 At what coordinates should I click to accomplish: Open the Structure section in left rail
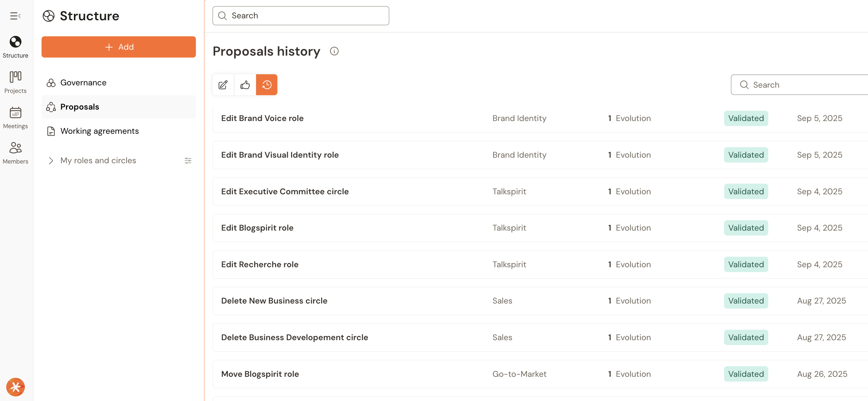tap(15, 47)
